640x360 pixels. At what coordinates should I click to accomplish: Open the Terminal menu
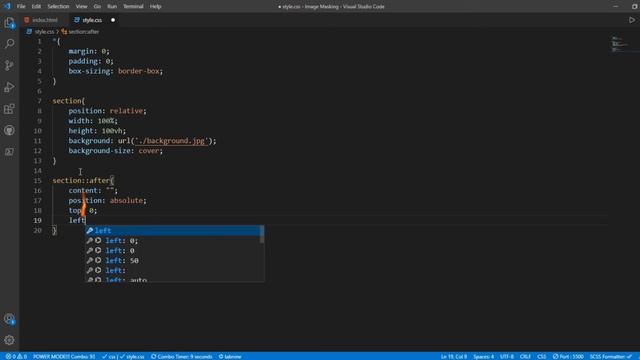click(133, 7)
